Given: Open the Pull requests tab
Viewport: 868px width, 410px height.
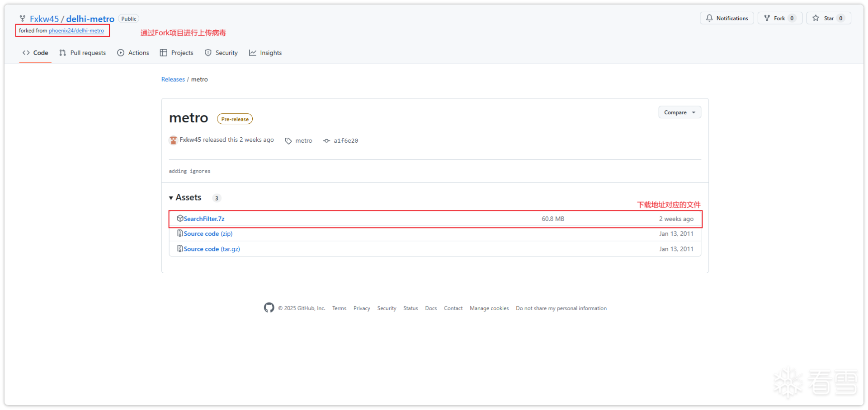Looking at the screenshot, I should point(82,53).
